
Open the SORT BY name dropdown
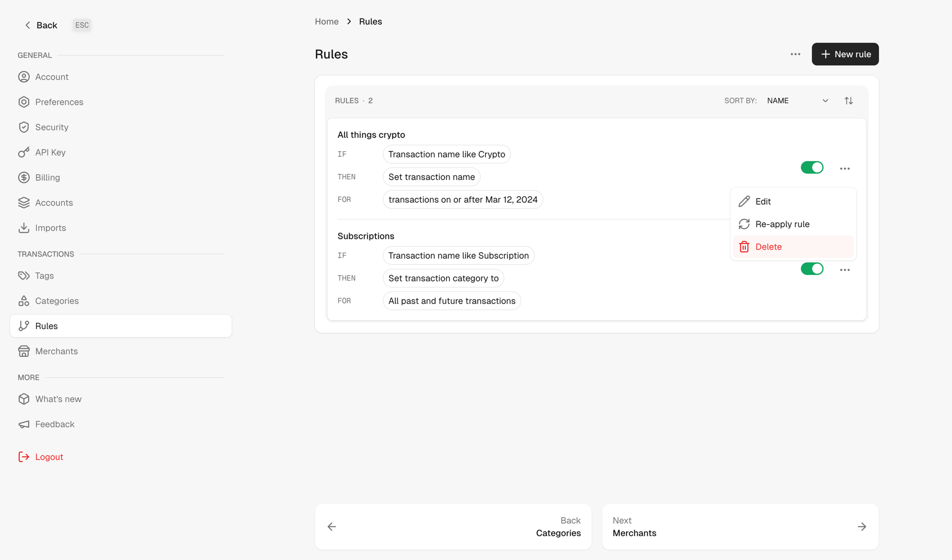797,100
